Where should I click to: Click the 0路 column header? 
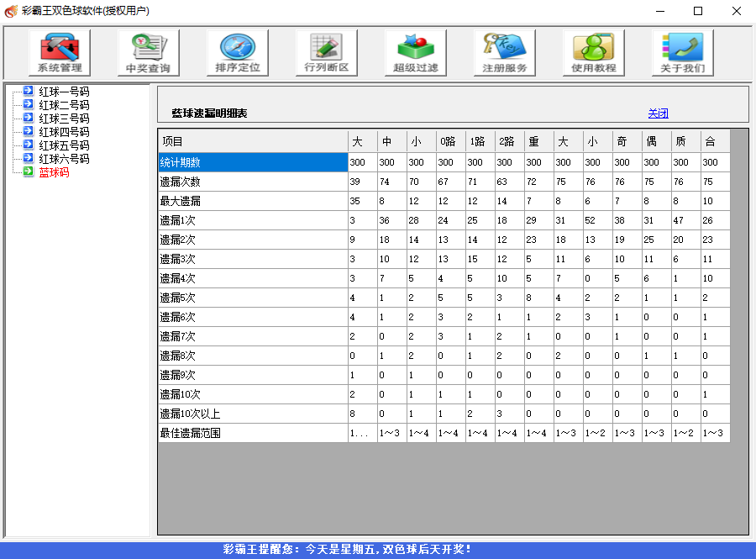coord(451,141)
